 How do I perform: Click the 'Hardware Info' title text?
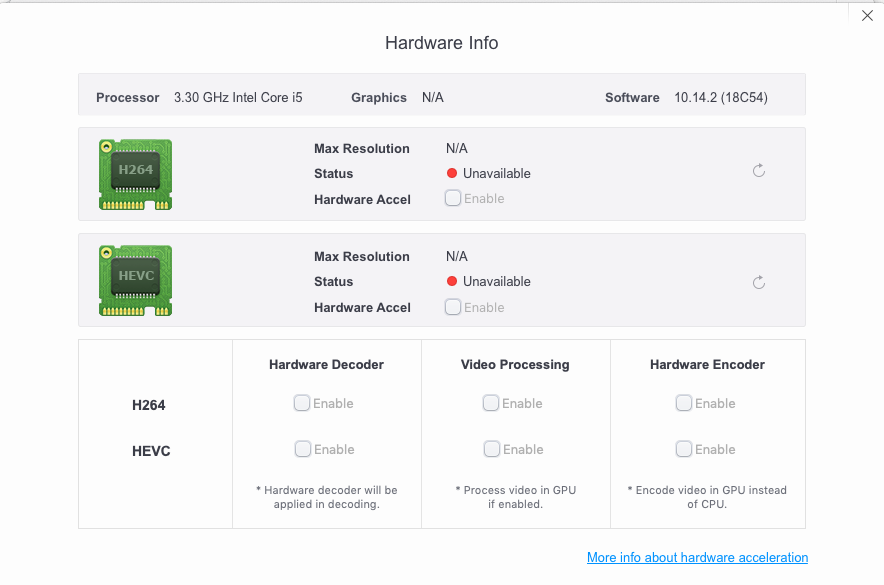[441, 43]
